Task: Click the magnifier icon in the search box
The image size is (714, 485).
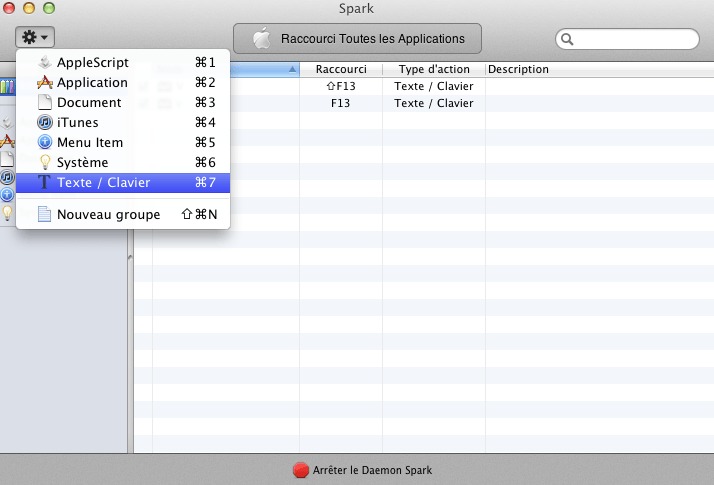Action: [567, 39]
